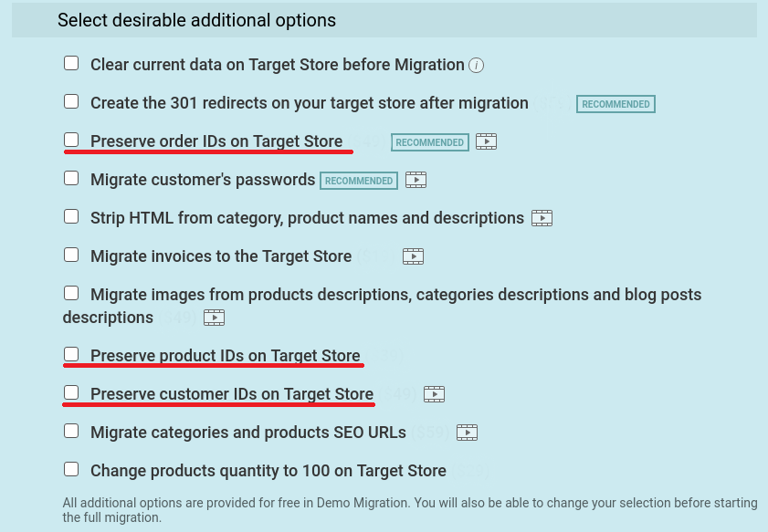Enable Preserve product IDs on Target Store
The width and height of the screenshot is (768, 532).
point(71,354)
